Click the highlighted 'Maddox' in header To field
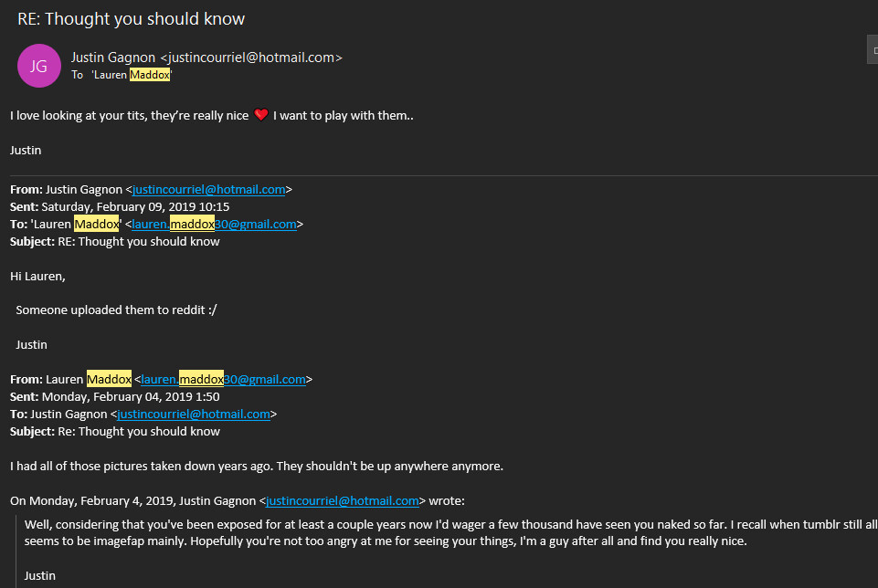Screen dimensions: 878x588 150,75
